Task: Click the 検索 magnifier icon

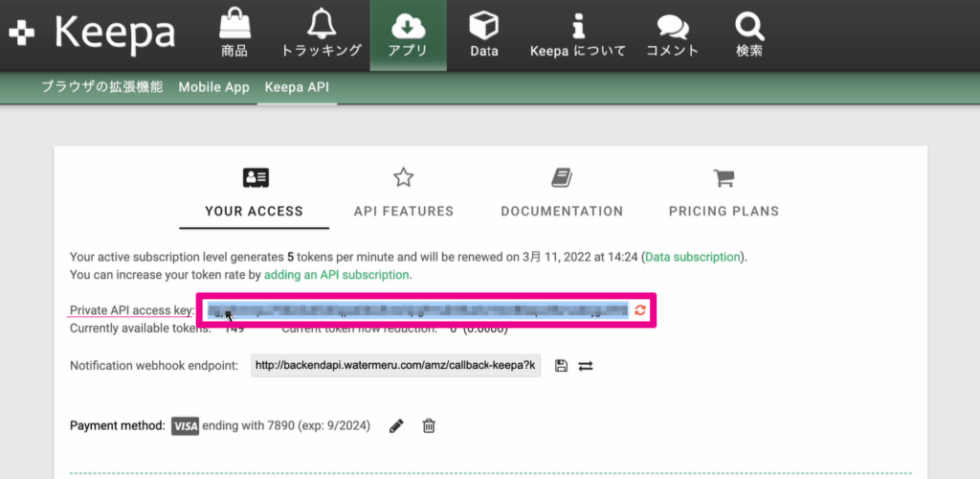Action: click(749, 34)
